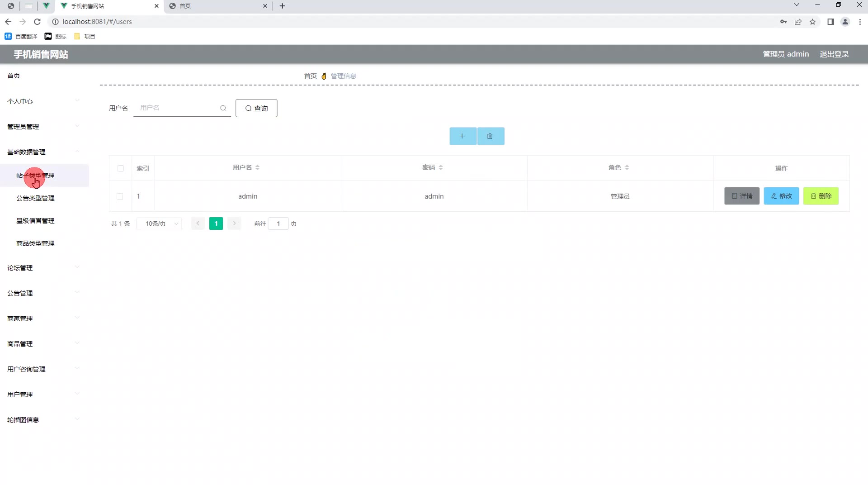Expand the 论坛管理 sidebar menu
The image size is (868, 485).
pos(44,268)
